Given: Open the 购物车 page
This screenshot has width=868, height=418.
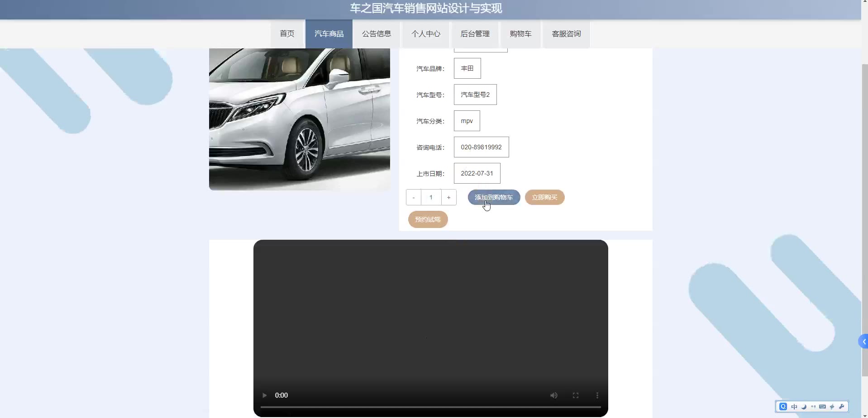Looking at the screenshot, I should click(x=521, y=34).
